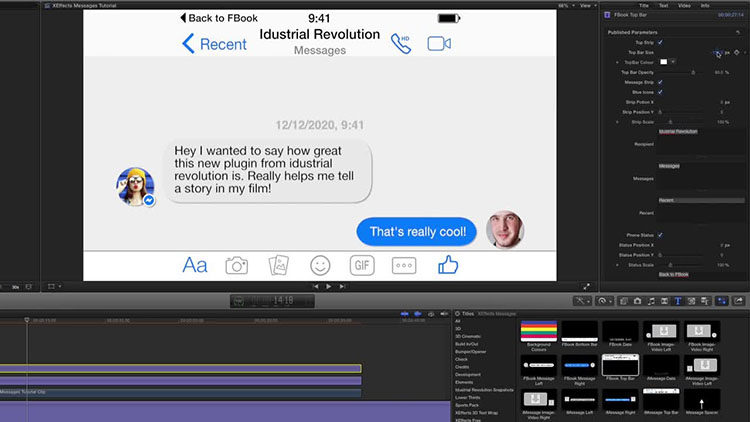Select the FBook Message Left thumbnail

[x=539, y=365]
